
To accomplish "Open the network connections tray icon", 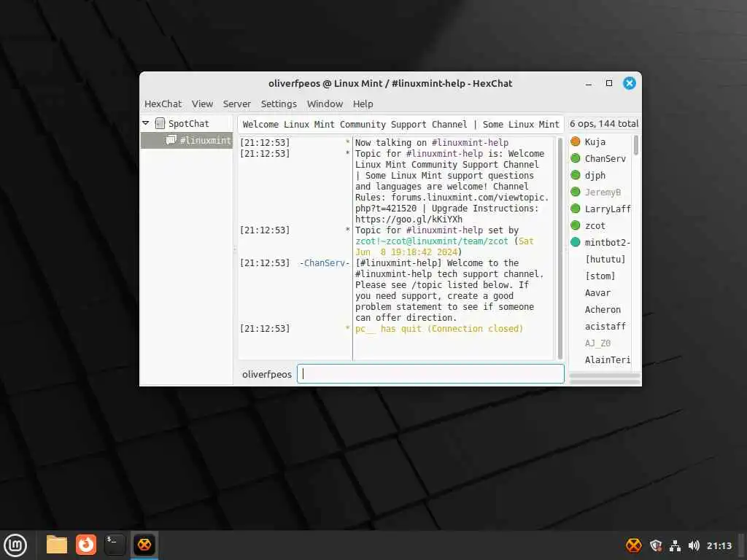I will tap(675, 545).
